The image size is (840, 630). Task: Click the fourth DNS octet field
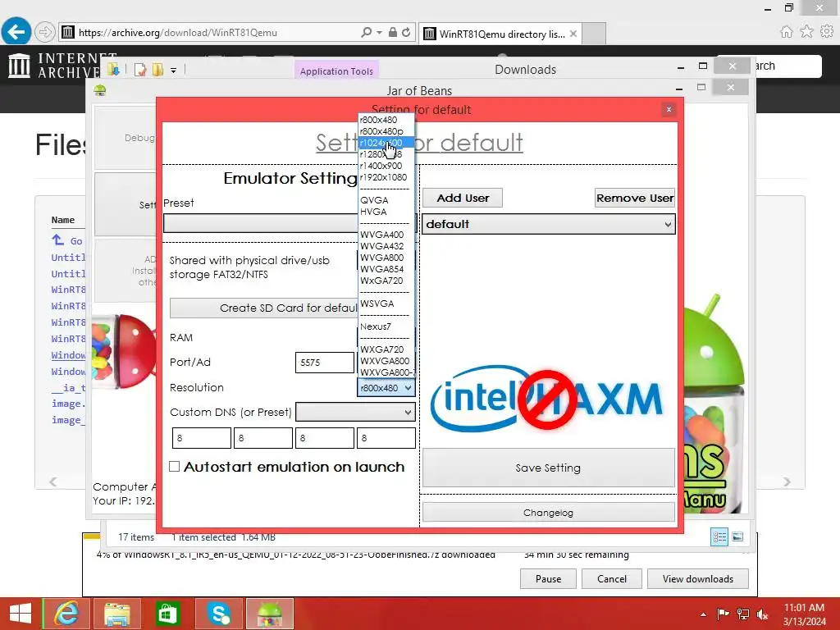click(x=386, y=438)
